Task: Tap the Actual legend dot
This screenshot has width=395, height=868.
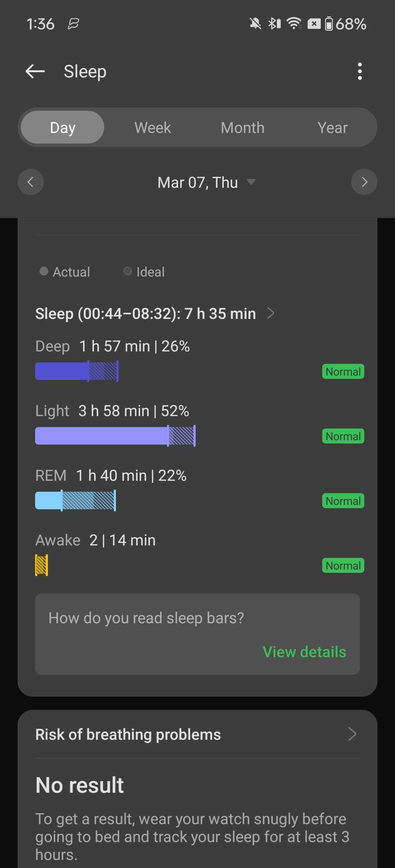Action: [x=44, y=271]
